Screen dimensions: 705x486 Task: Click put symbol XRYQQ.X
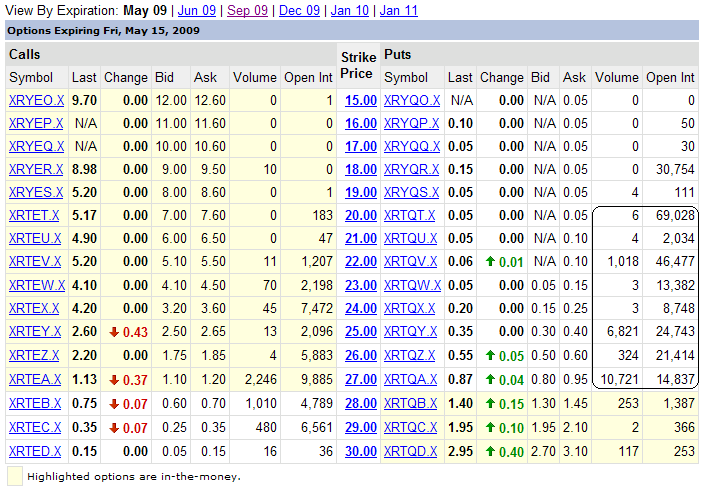tap(412, 146)
